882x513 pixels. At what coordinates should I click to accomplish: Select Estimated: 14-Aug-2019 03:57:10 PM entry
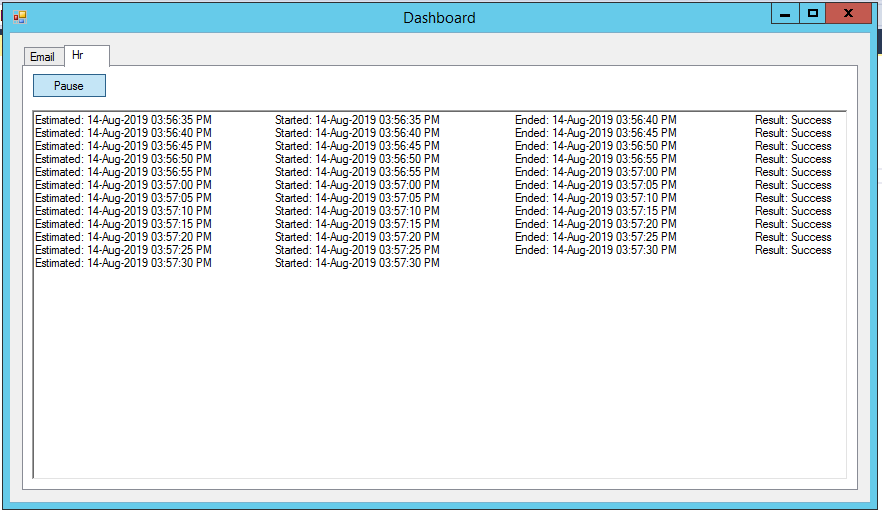tap(123, 210)
